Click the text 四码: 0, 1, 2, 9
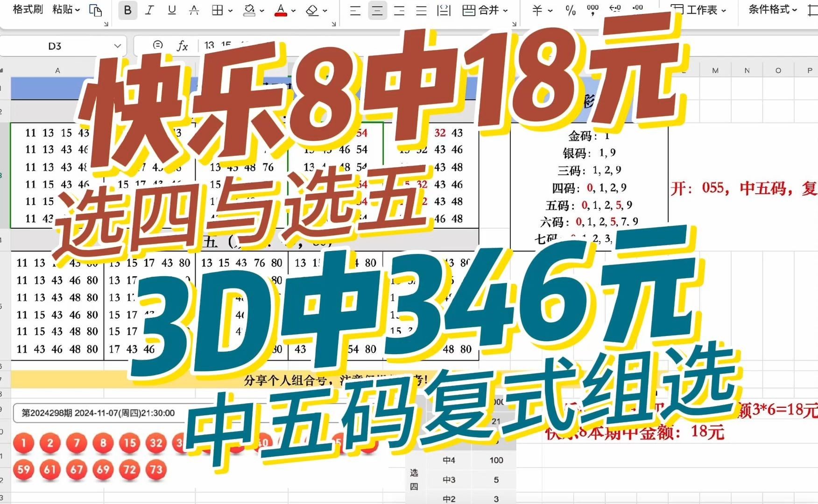The image size is (818, 504). click(589, 188)
